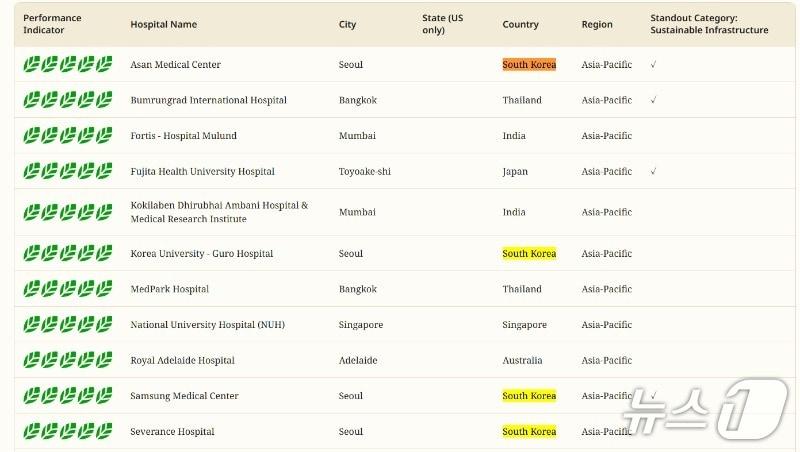The height and width of the screenshot is (452, 800).
Task: Select the Kokilaben Dhirubhai Ambani Hospital name
Action: (x=219, y=212)
